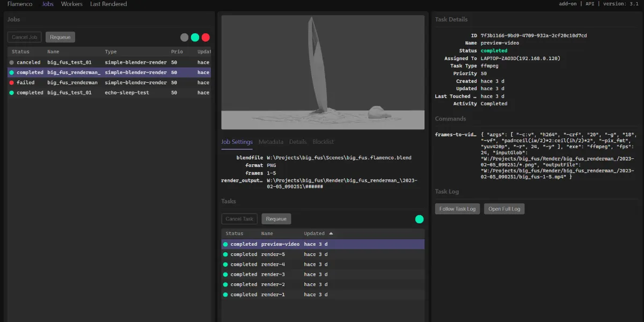Select canceled job big_fus_test_01
This screenshot has height=322, width=644.
(x=109, y=62)
